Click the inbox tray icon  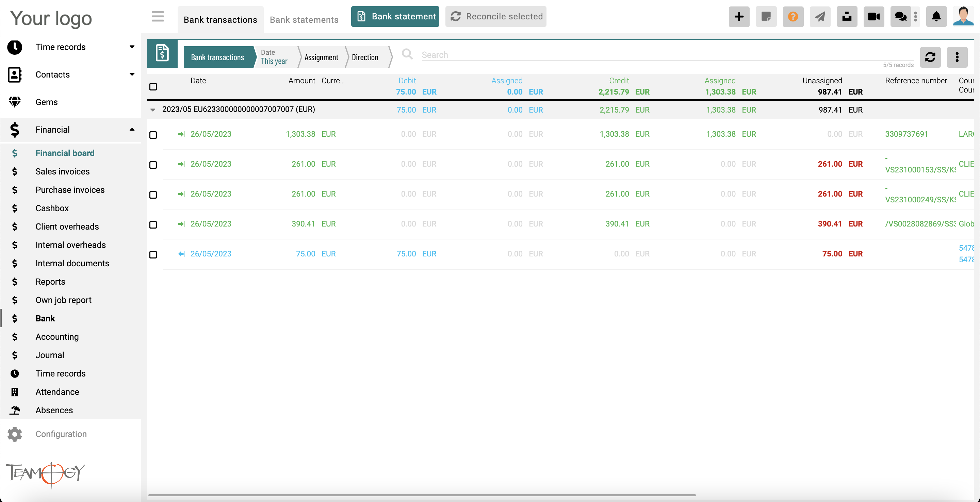847,17
